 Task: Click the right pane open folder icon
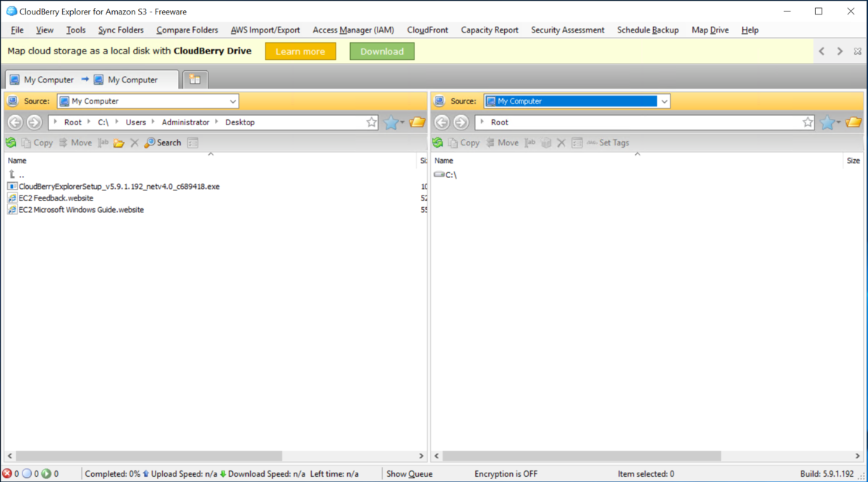(x=854, y=122)
